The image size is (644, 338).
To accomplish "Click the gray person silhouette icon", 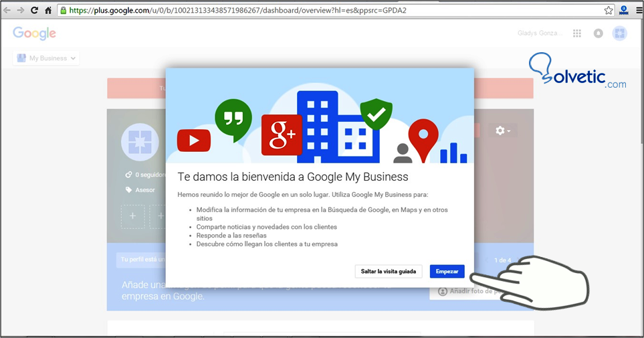I will coord(403,153).
